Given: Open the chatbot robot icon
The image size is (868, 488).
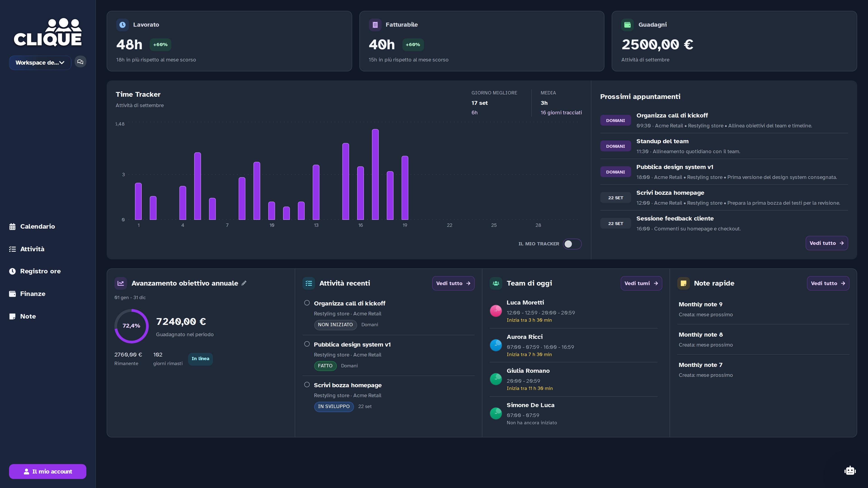Looking at the screenshot, I should [x=850, y=470].
